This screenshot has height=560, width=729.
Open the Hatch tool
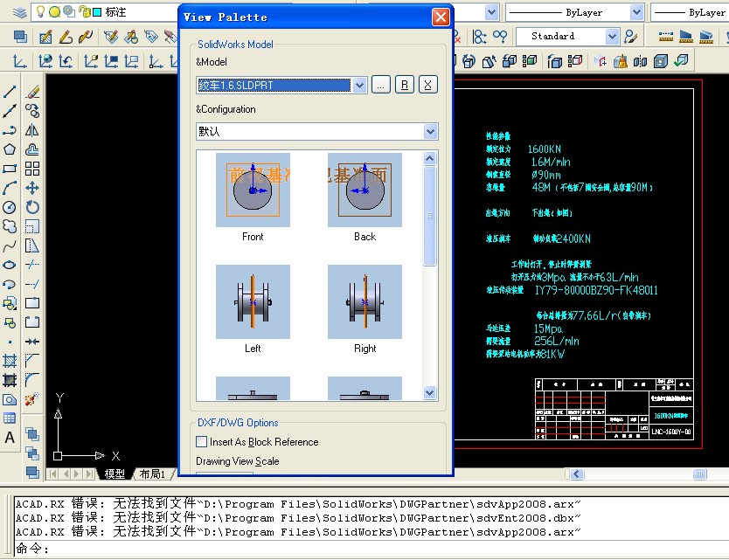(10, 361)
